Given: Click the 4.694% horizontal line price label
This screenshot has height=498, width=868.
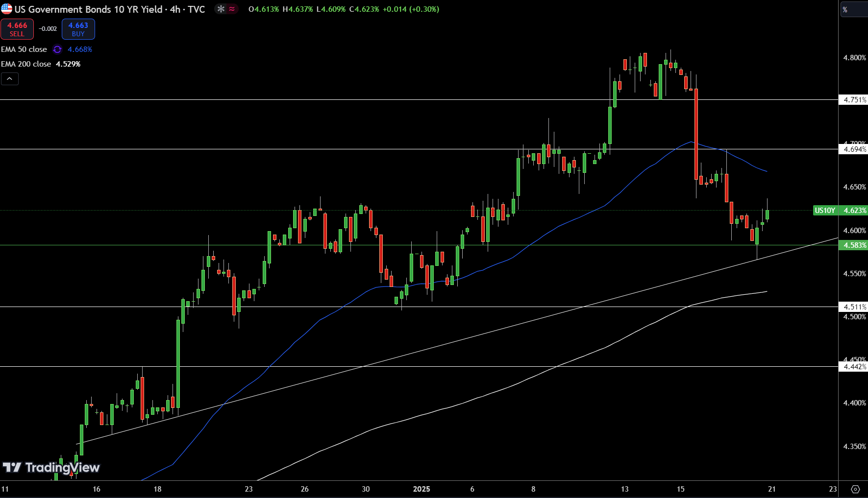Looking at the screenshot, I should point(853,149).
